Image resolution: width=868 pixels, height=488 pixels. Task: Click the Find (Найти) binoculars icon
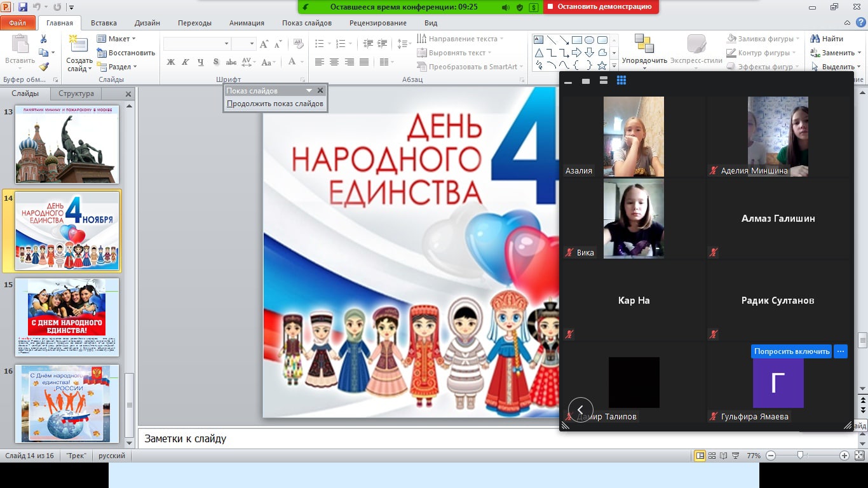click(x=815, y=39)
